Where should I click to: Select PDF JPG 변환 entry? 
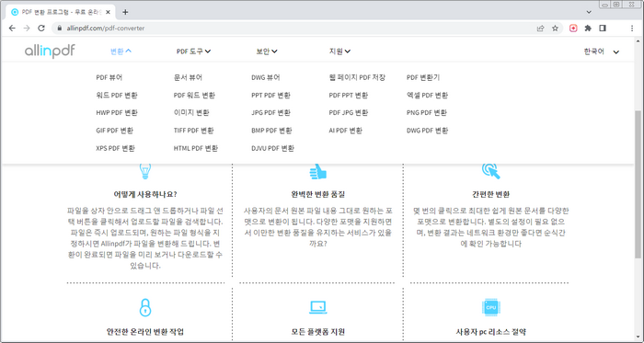pyautogui.click(x=349, y=113)
